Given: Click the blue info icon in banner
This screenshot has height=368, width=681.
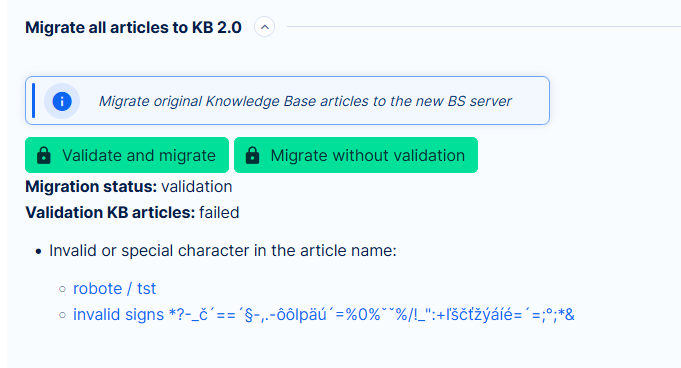Looking at the screenshot, I should click(x=62, y=101).
